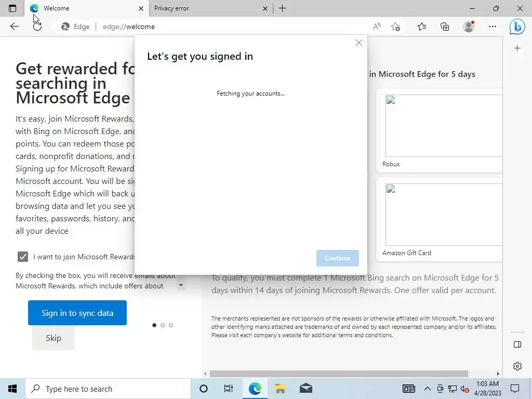Screen dimensions: 532x399
Task: Close the Welcome tab
Action: [141, 8]
